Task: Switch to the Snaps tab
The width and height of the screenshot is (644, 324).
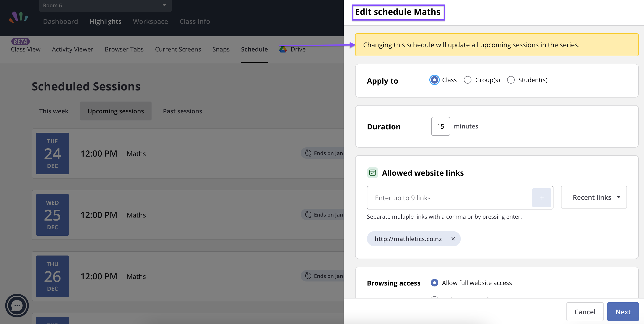Action: point(221,49)
